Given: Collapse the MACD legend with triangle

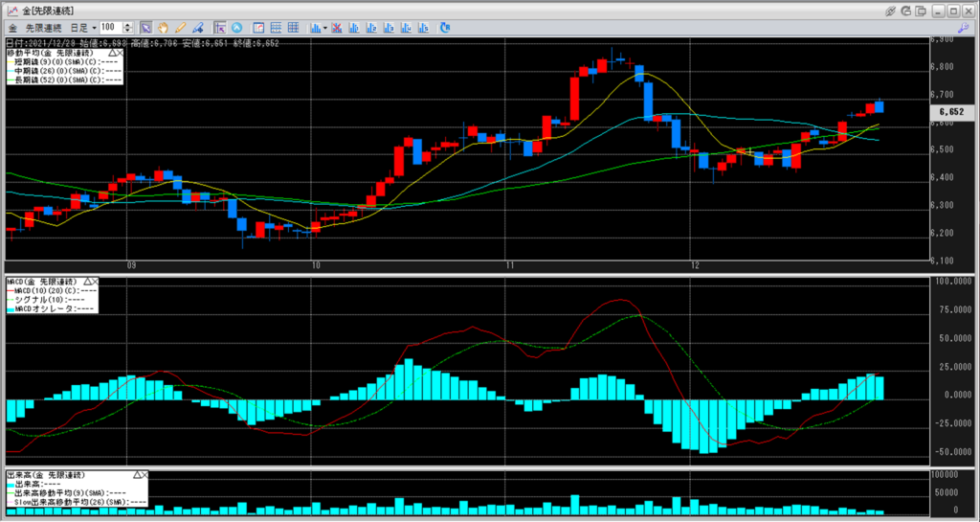Looking at the screenshot, I should (86, 281).
